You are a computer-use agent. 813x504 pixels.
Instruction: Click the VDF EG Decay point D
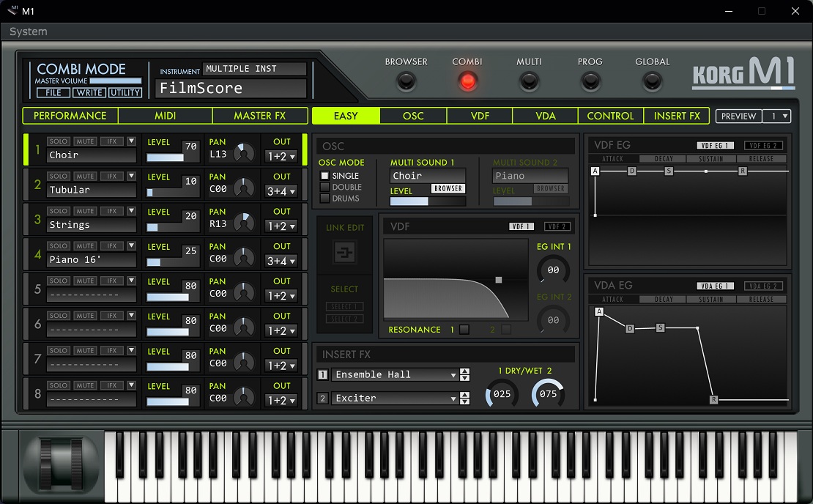pyautogui.click(x=631, y=171)
